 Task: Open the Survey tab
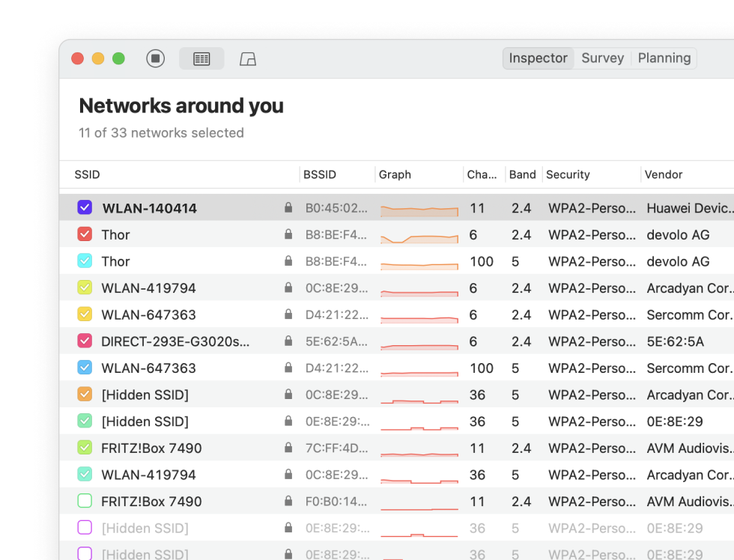[x=602, y=58]
